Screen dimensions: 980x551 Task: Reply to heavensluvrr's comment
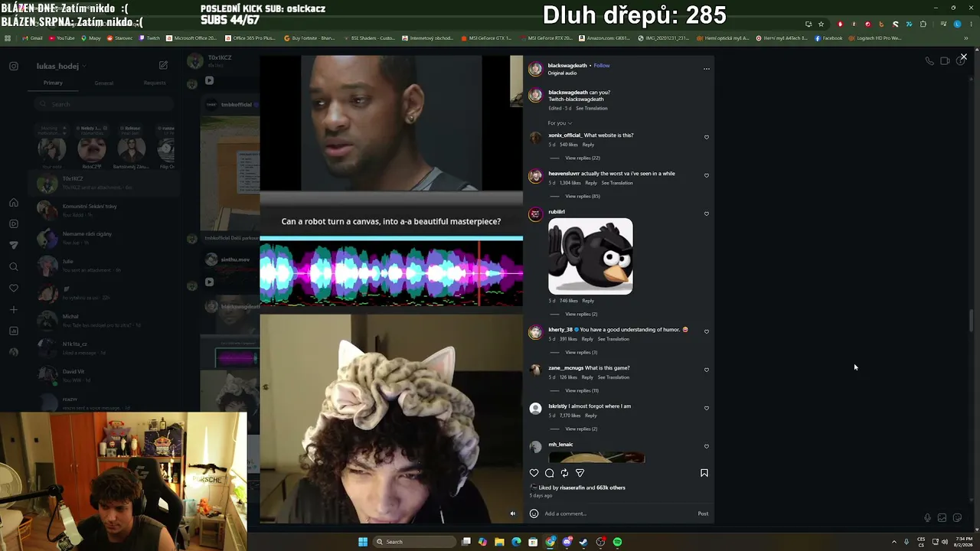(x=591, y=183)
